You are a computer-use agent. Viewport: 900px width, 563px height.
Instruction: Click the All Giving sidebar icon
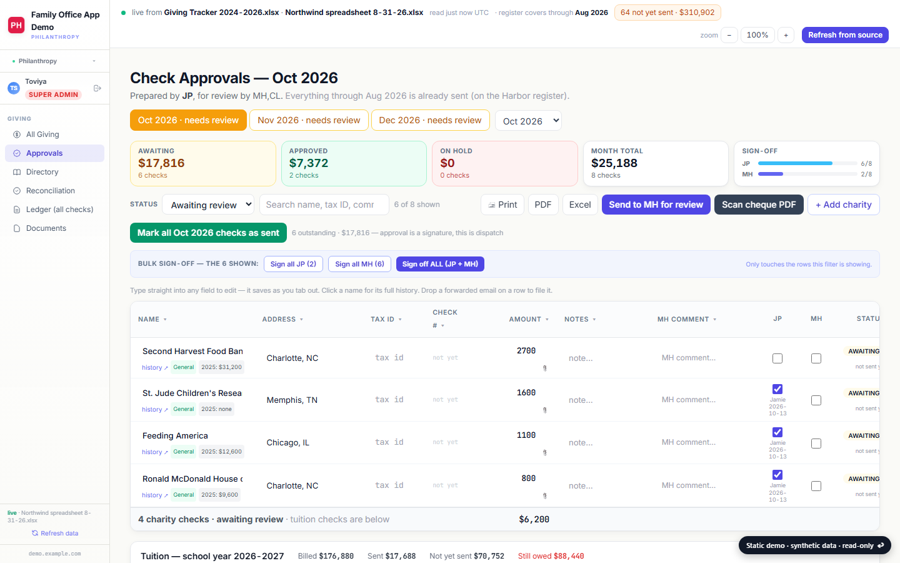pyautogui.click(x=17, y=134)
